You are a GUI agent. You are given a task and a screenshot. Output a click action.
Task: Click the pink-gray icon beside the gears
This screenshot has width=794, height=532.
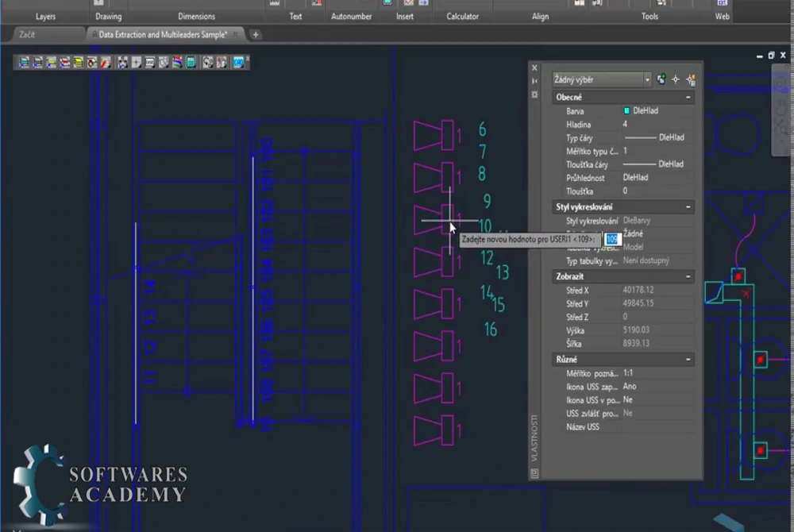[x=222, y=62]
